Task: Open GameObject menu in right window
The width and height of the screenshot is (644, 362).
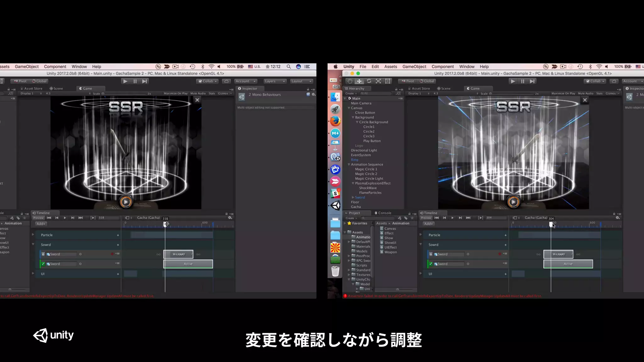Action: click(414, 67)
